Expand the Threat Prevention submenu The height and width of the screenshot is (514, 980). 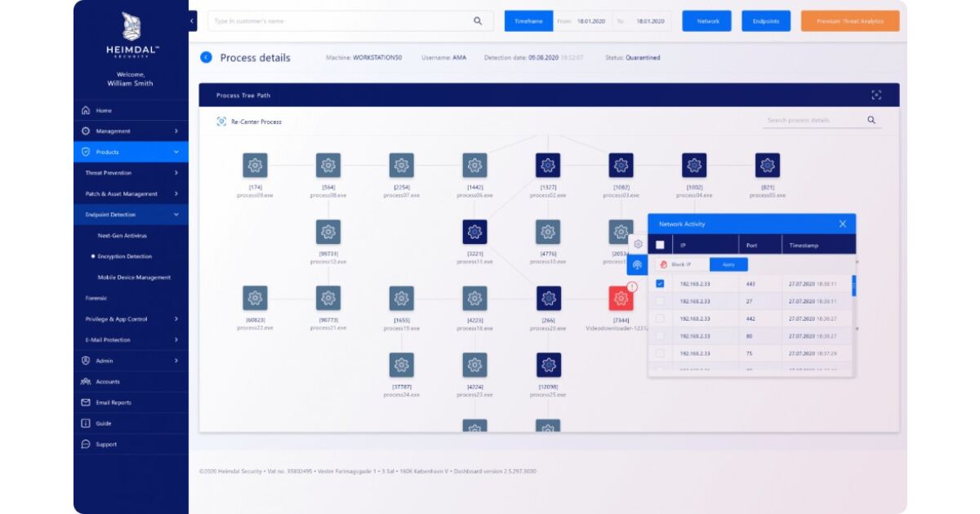click(x=176, y=173)
